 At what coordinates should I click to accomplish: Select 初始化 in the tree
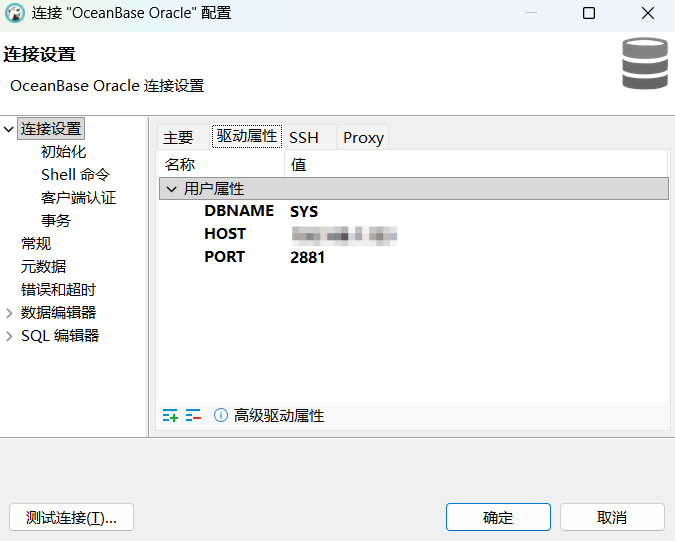tap(63, 151)
